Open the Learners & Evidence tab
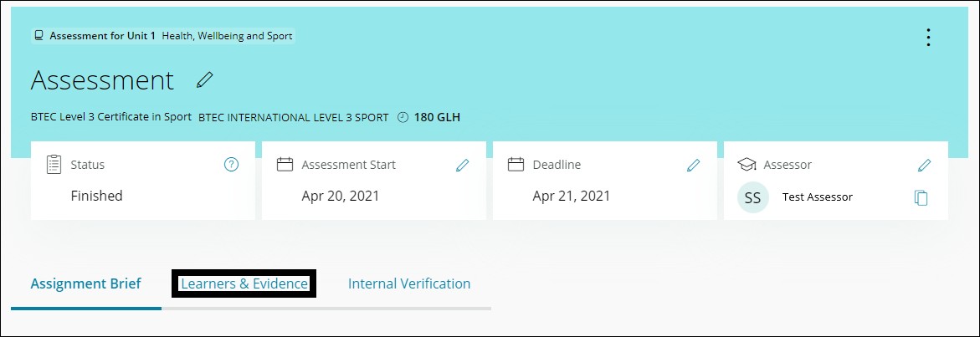 point(244,283)
